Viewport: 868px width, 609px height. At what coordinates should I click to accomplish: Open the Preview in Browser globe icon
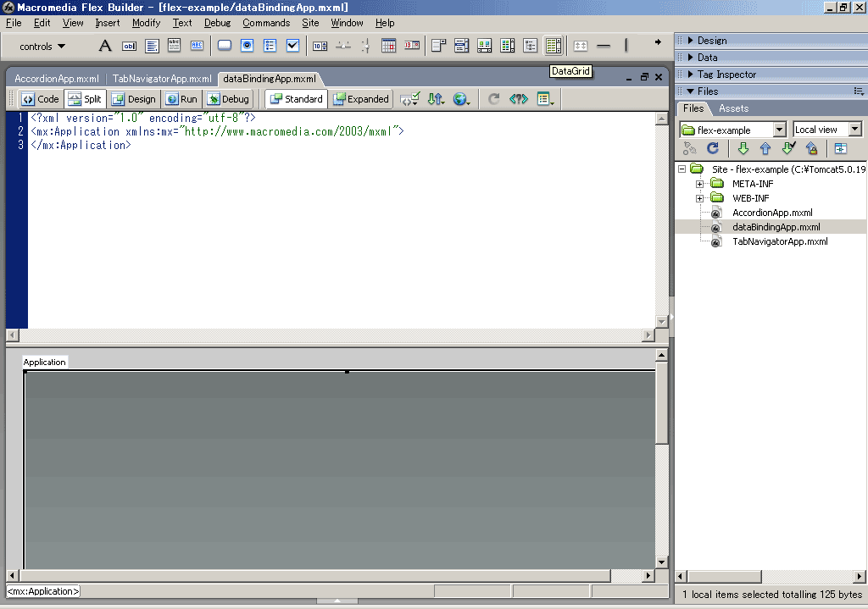pyautogui.click(x=461, y=99)
